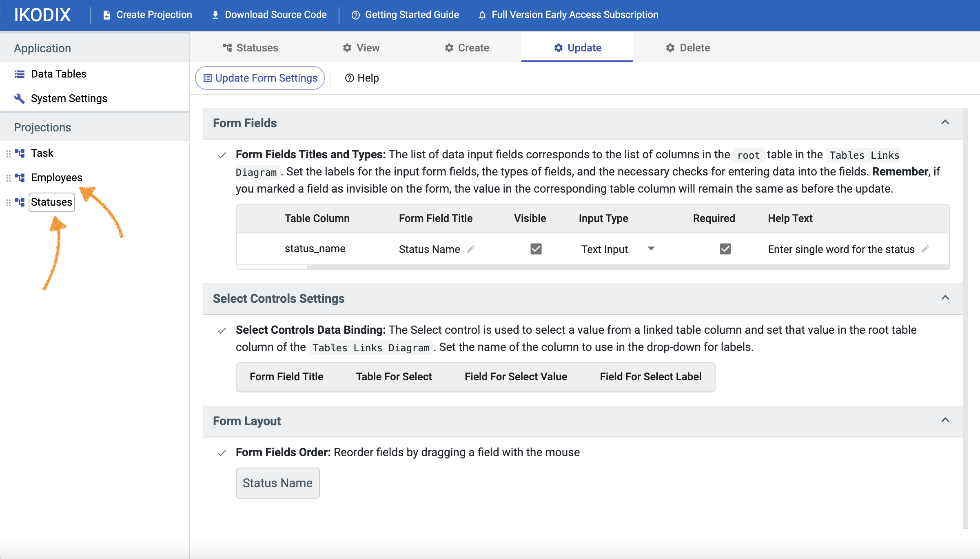Switch to the Create tab
The image size is (980, 559).
[x=467, y=48]
